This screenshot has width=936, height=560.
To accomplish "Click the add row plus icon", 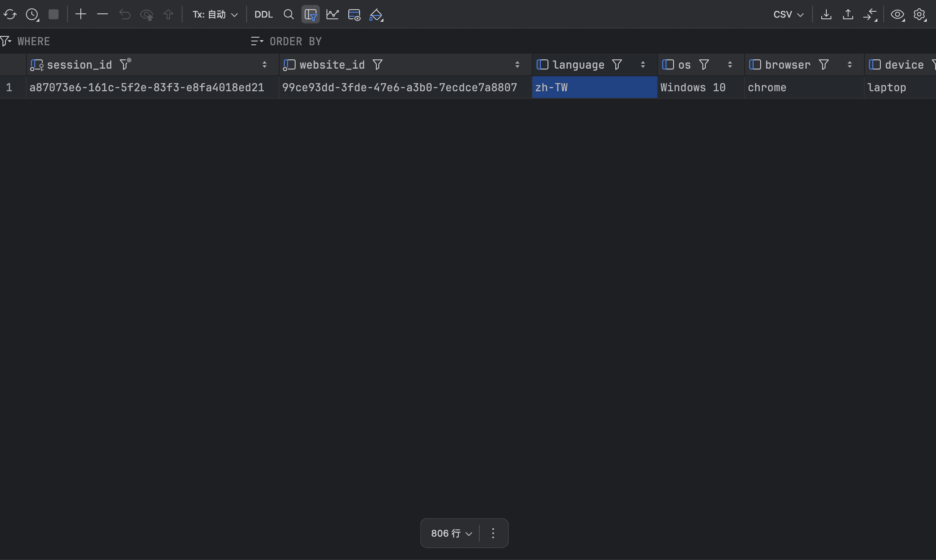I will (80, 15).
